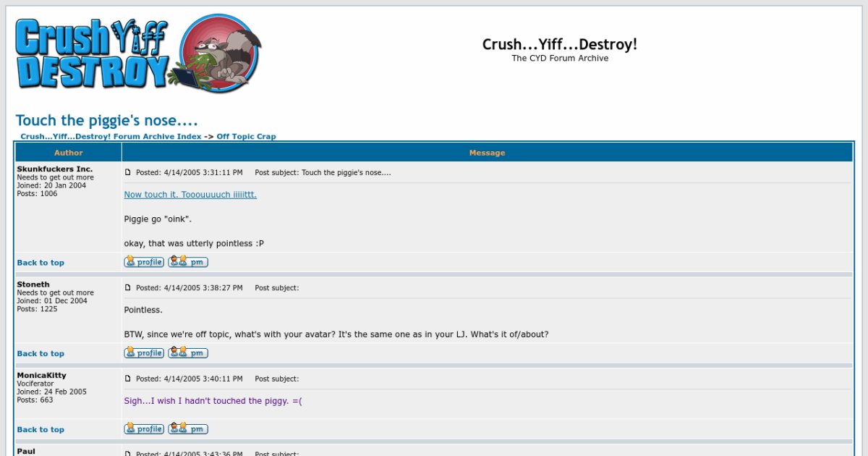This screenshot has height=456, width=868.
Task: Go to Off Topic Crap forum link
Action: 246,136
